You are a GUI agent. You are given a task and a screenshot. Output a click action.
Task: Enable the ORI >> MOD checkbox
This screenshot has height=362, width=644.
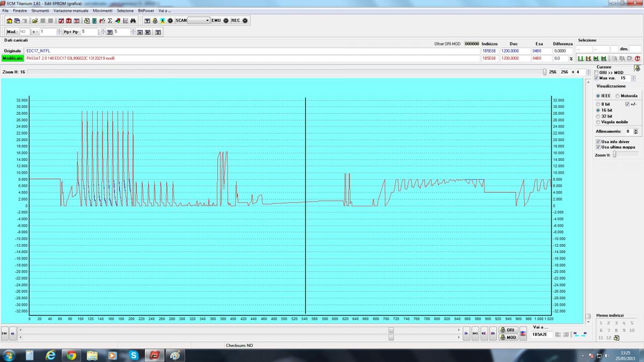pos(596,72)
